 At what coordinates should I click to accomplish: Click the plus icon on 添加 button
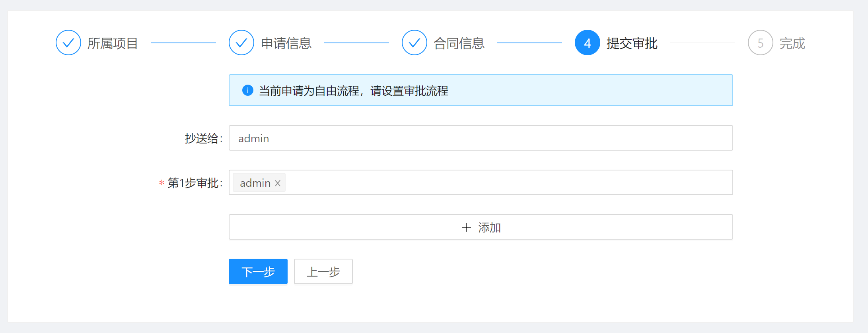pos(467,227)
